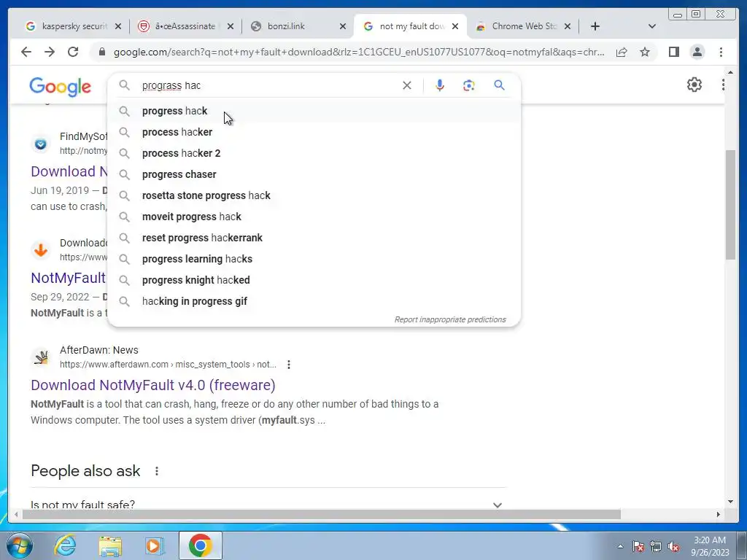Open the FindMySoft Download result link
The height and width of the screenshot is (560, 747).
pos(69,171)
